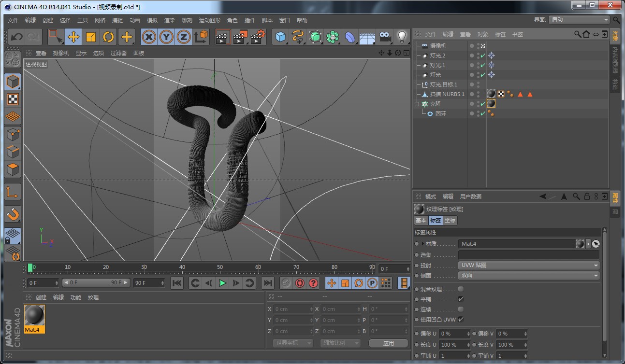Open the 内容浏览器 side tab

pyautogui.click(x=615, y=60)
